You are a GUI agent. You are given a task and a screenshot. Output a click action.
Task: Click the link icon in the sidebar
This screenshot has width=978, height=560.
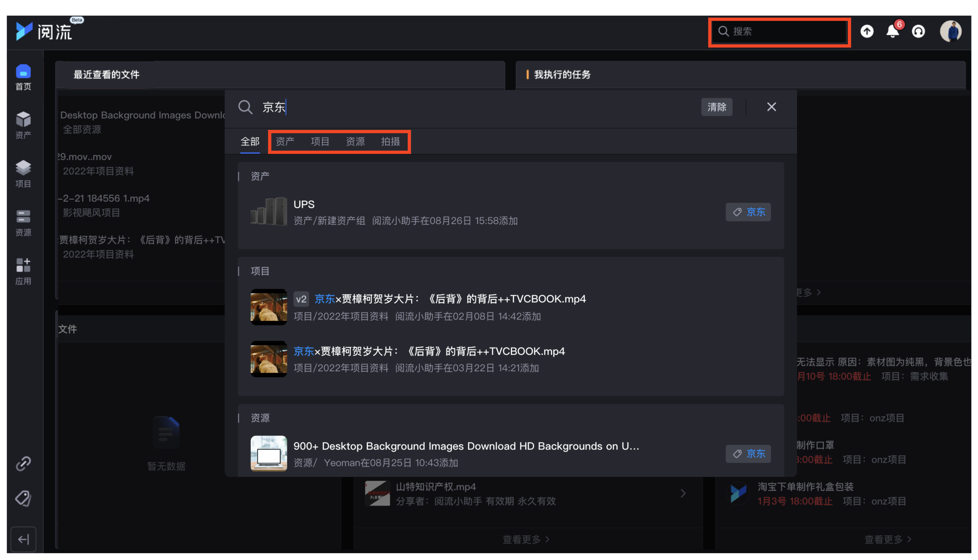click(23, 463)
